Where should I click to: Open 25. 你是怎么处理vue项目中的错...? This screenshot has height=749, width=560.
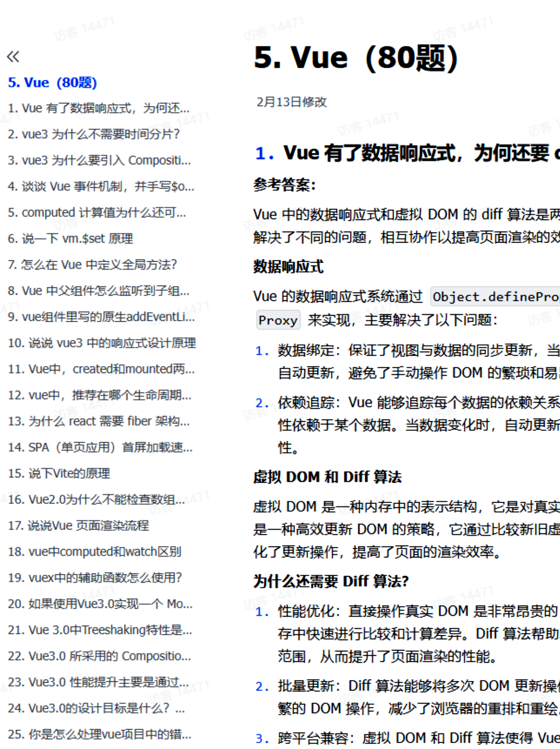pyautogui.click(x=100, y=735)
